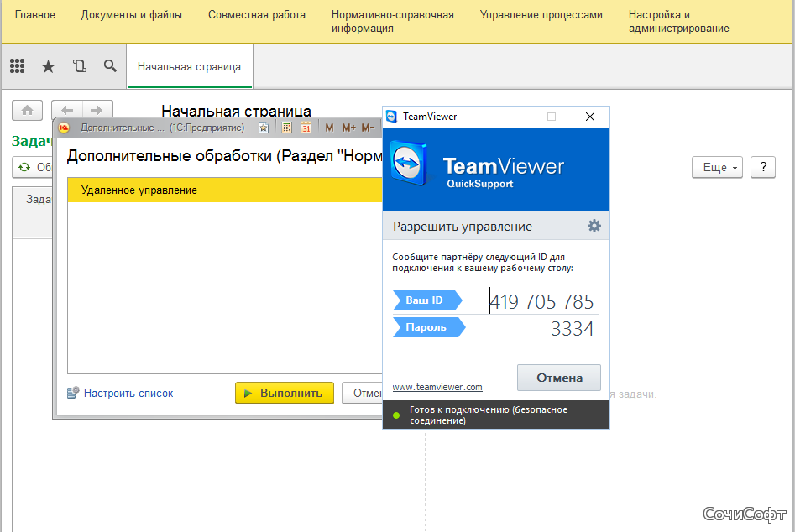Click the Разрешить управление heading
This screenshot has height=532, width=795.
[x=463, y=227]
